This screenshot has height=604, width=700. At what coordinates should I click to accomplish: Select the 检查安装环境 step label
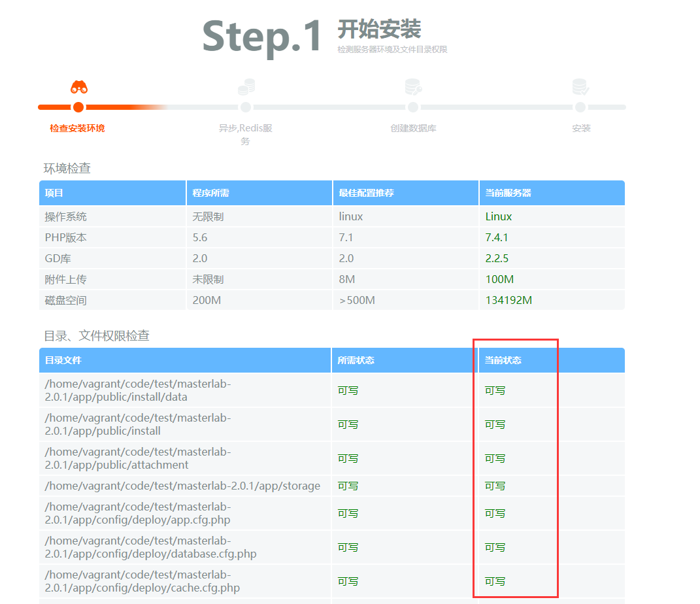(x=77, y=128)
